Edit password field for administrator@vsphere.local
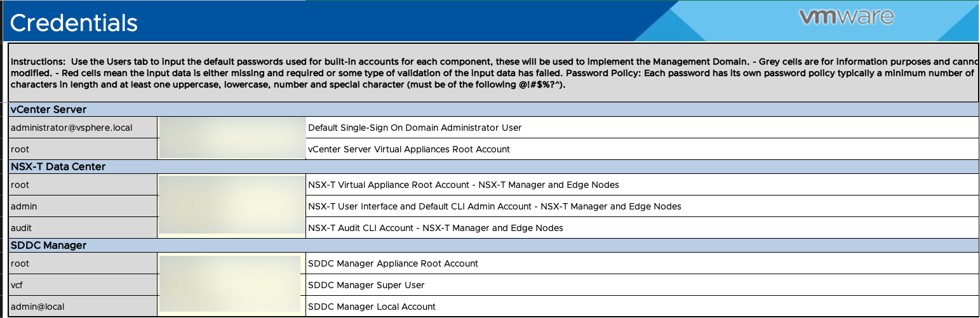The width and height of the screenshot is (980, 318). tap(231, 128)
